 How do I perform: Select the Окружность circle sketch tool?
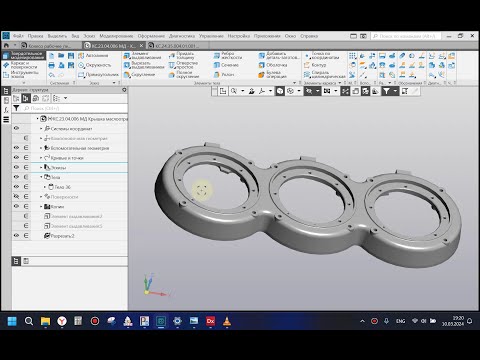pos(95,65)
